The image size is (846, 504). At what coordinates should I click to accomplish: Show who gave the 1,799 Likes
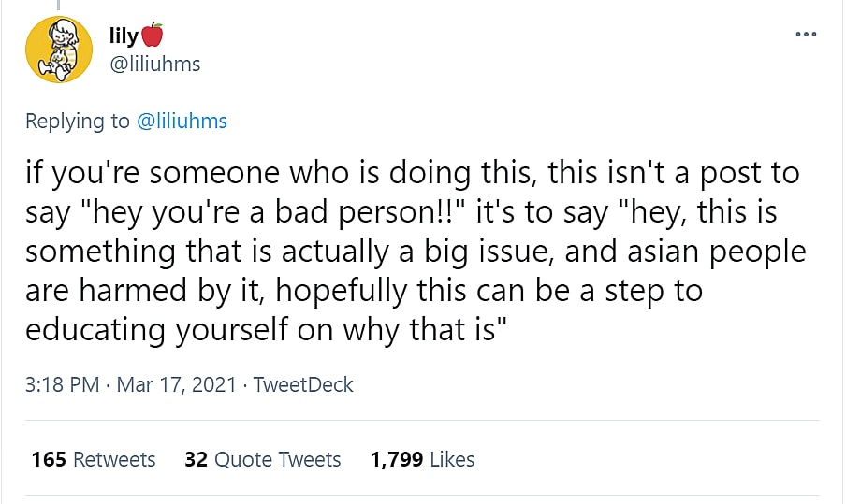pos(423,459)
